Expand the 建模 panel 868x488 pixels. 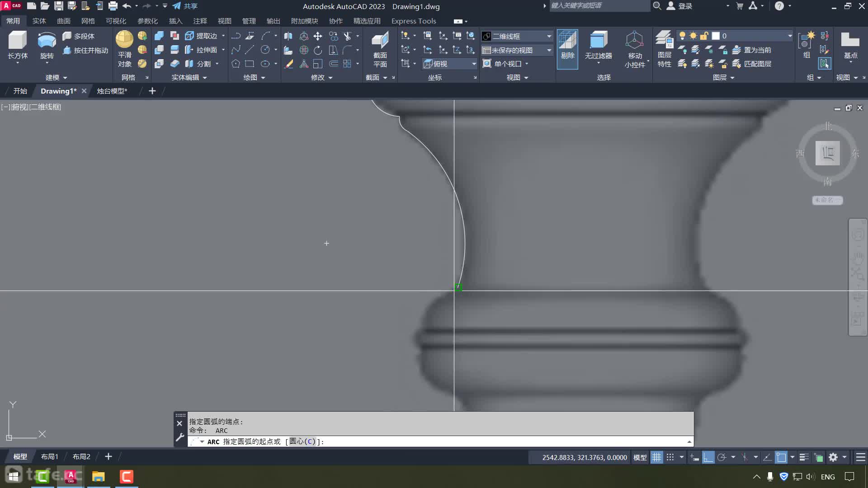point(56,77)
